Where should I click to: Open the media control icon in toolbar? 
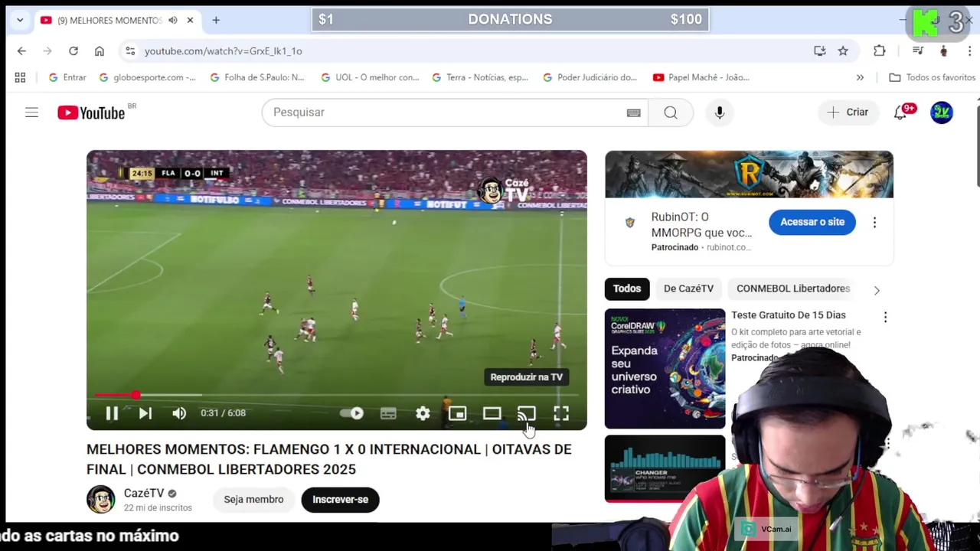click(918, 51)
